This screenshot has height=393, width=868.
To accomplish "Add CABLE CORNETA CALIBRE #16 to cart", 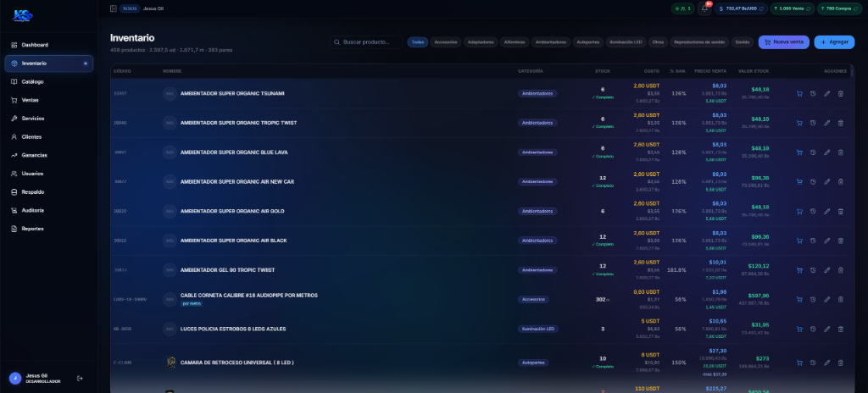I will click(799, 300).
